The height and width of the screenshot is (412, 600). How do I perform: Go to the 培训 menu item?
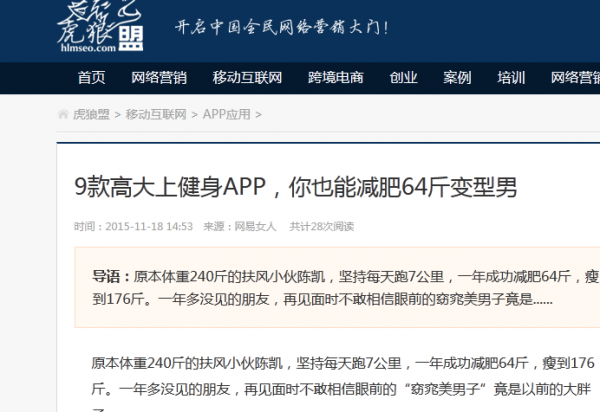pos(511,78)
